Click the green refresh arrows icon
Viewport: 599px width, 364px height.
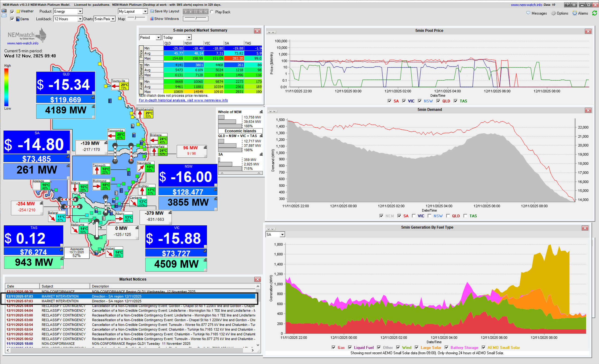[x=594, y=13]
